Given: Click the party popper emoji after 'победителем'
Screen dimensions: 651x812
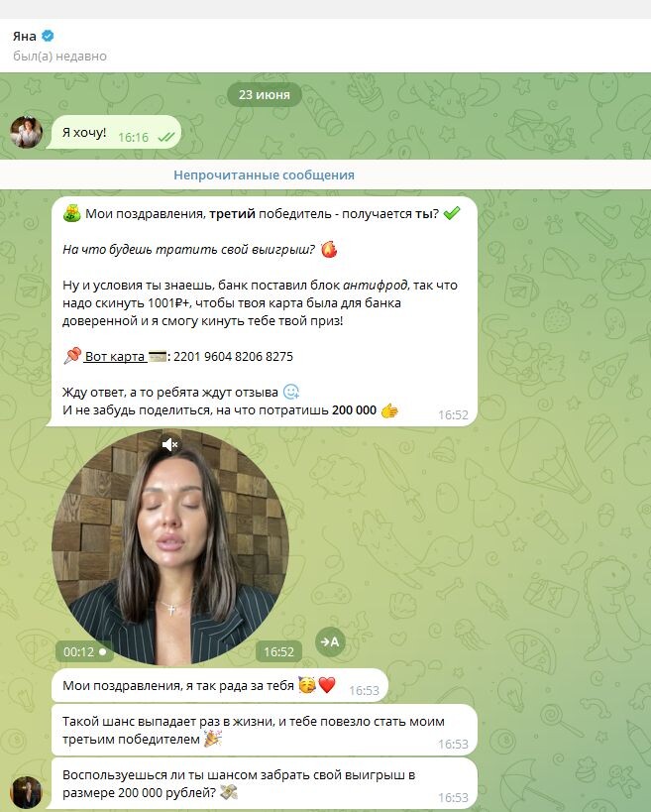Looking at the screenshot, I should pyautogui.click(x=213, y=739).
